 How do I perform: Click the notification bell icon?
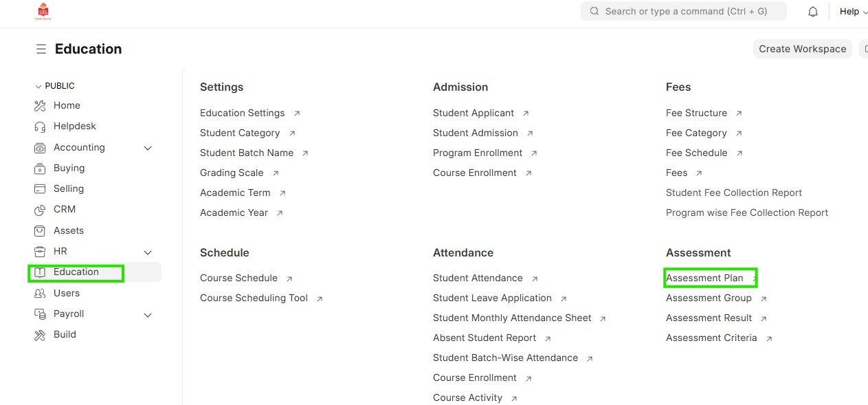pos(813,12)
